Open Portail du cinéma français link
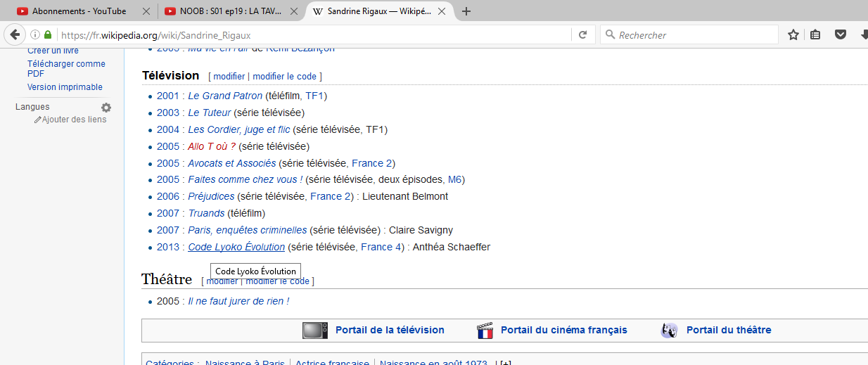Image resolution: width=868 pixels, height=365 pixels. coord(564,330)
